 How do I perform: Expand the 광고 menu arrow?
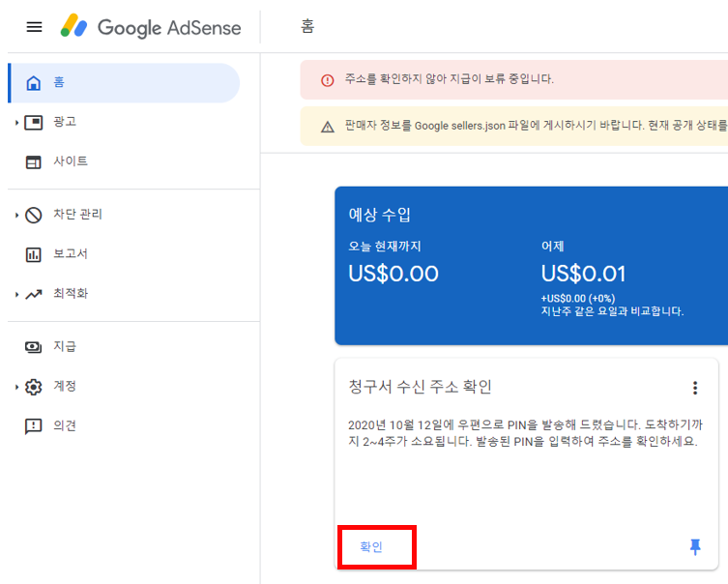pyautogui.click(x=16, y=123)
